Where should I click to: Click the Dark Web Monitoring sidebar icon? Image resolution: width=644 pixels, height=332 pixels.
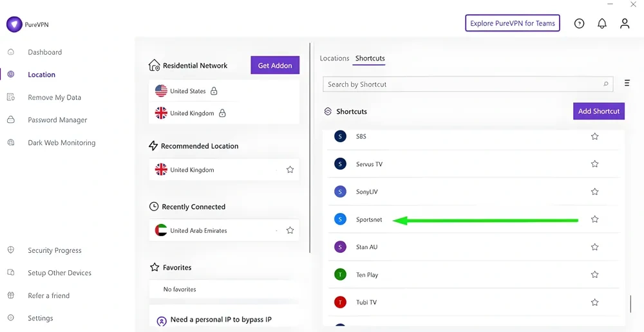[x=11, y=142]
